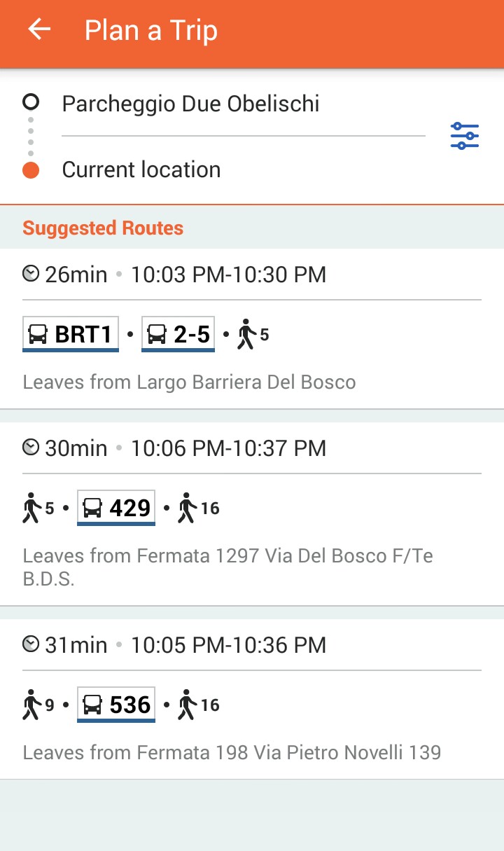Select route 10:06 PM-10:37 PM
Image resolution: width=504 pixels, height=851 pixels.
[228, 448]
